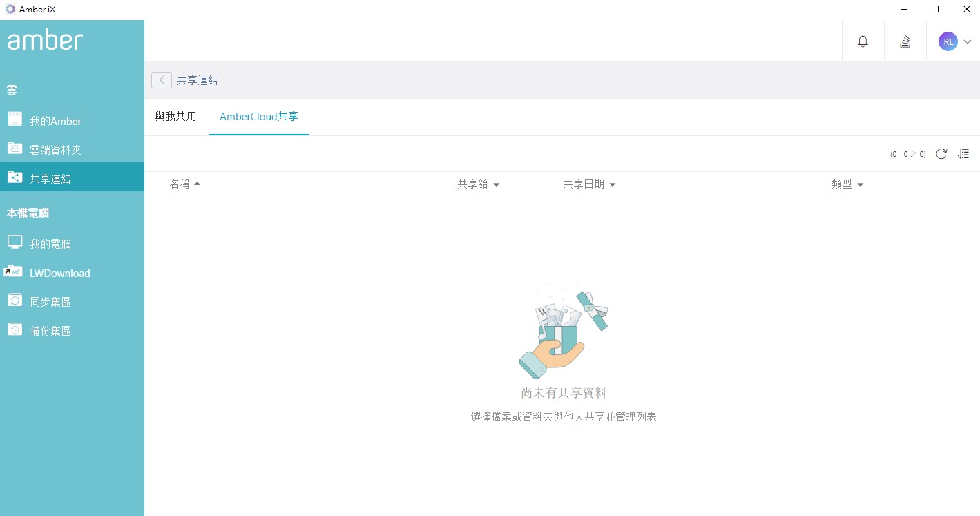Screen dimensions: 980x516
Task: Expand the account menu chevron
Action: (968, 41)
